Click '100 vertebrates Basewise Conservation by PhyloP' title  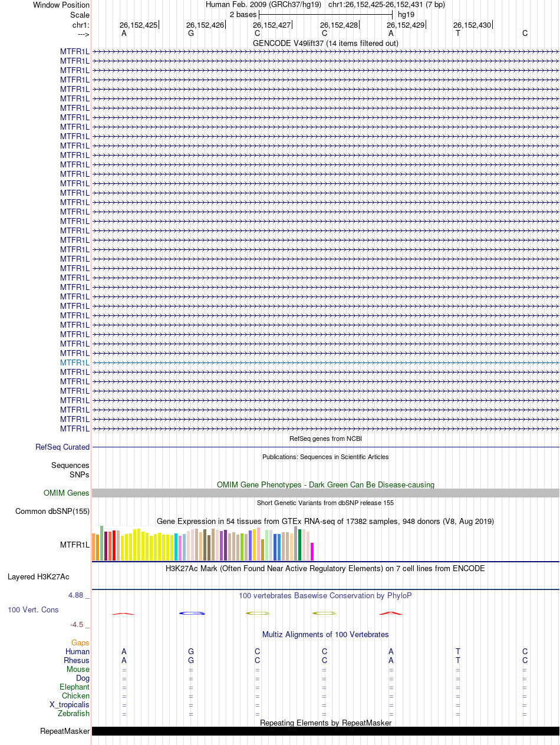click(325, 596)
